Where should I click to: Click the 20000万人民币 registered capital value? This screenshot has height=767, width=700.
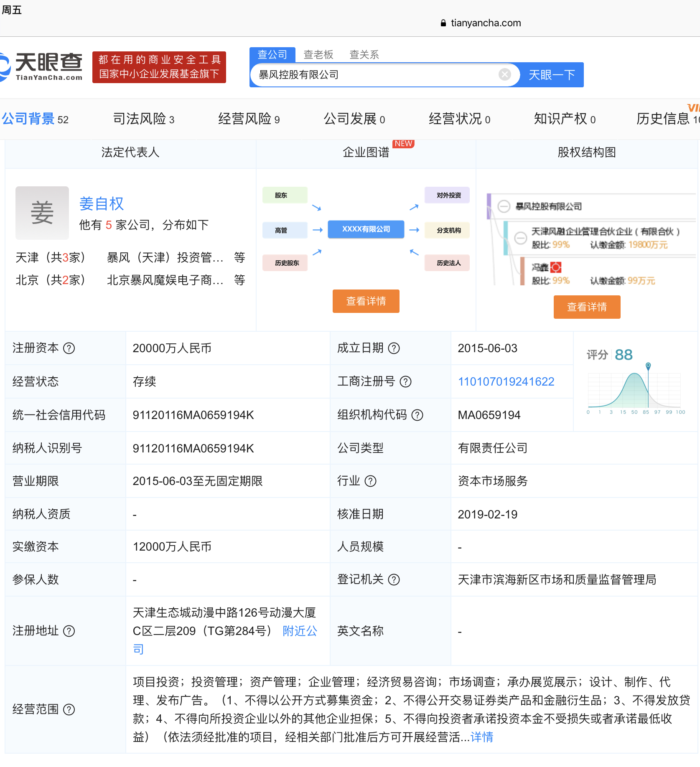[x=172, y=348]
